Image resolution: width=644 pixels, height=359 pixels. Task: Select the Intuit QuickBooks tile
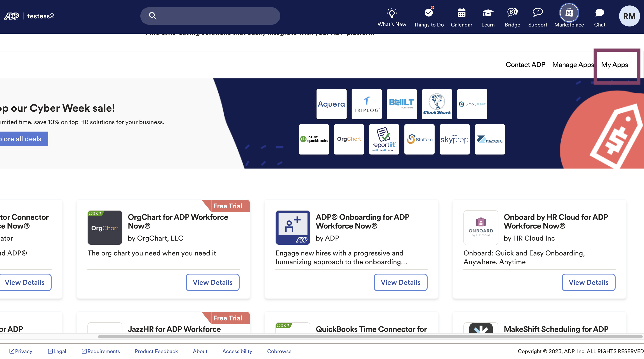coord(314,139)
